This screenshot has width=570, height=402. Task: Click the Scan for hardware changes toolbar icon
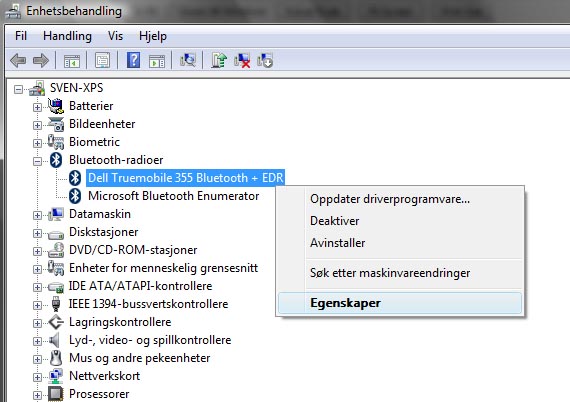click(188, 60)
